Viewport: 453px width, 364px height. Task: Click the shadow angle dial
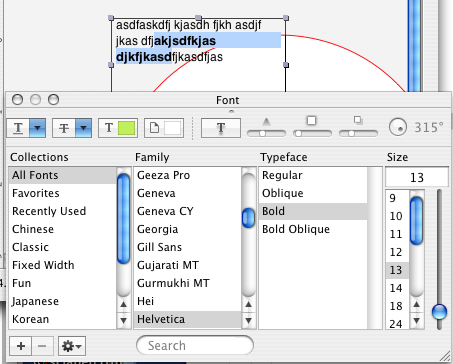coord(398,127)
